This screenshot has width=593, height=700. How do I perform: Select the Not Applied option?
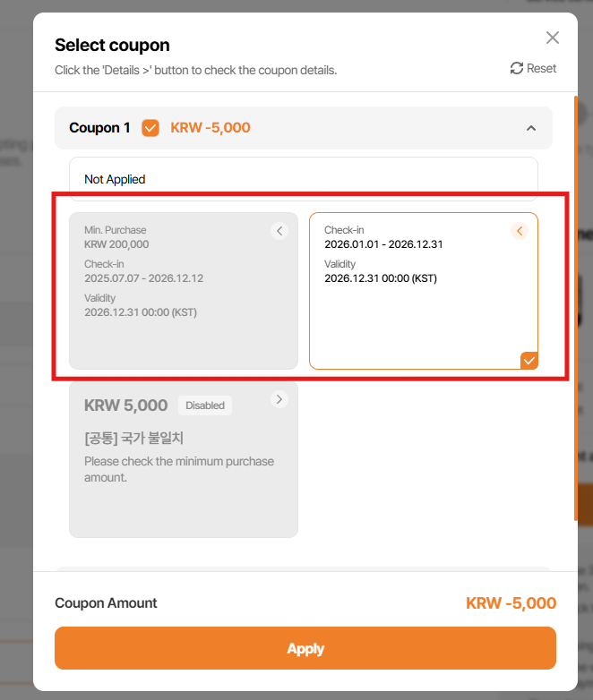303,179
